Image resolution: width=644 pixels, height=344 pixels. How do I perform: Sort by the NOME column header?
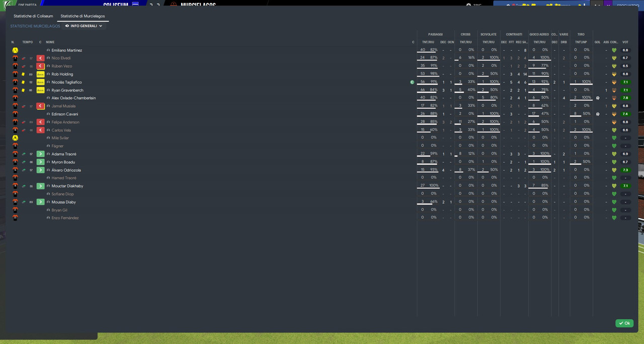(50, 42)
